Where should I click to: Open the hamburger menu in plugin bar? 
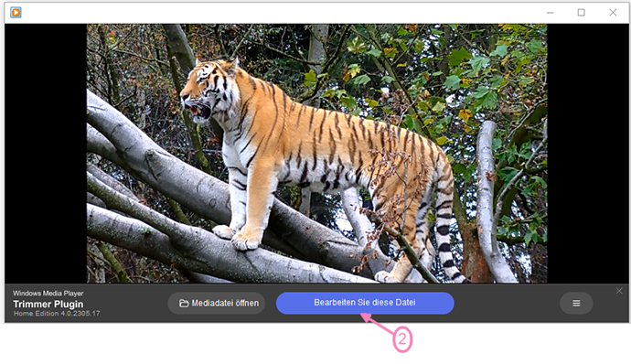576,304
